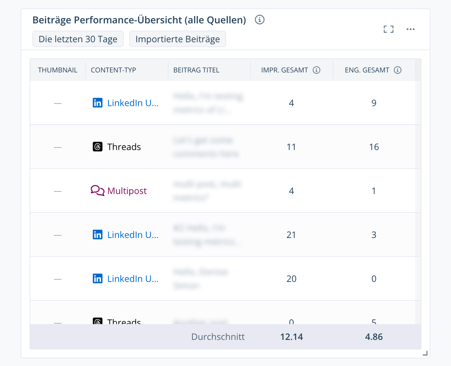Click 'Die letzten 30 Tage' filter chip

point(78,39)
